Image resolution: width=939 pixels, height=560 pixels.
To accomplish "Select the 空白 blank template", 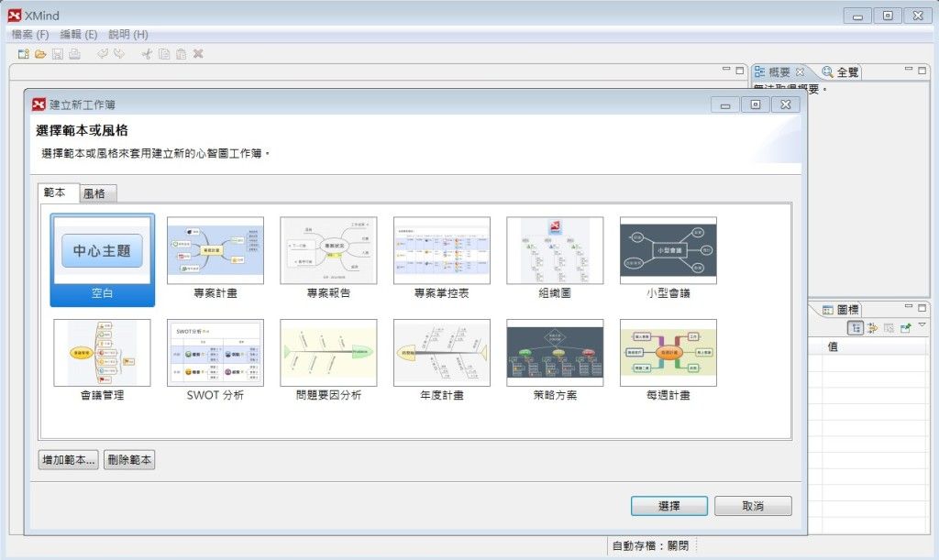I will point(103,259).
